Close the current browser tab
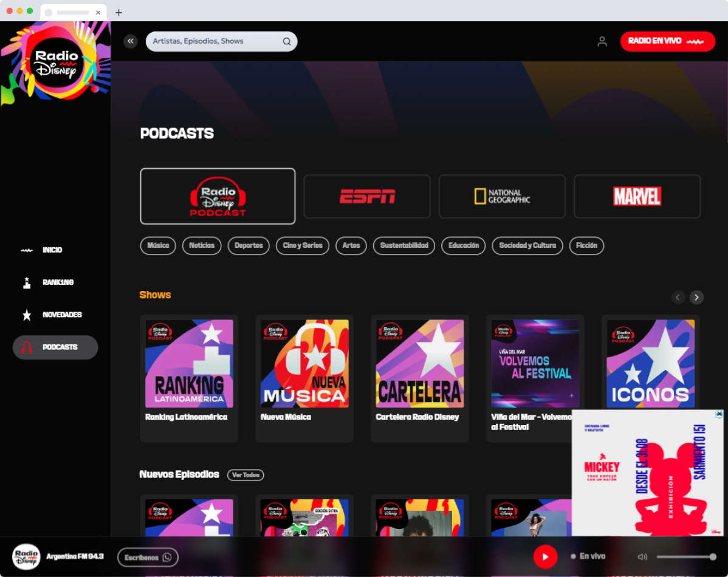The width and height of the screenshot is (728, 577). [98, 13]
